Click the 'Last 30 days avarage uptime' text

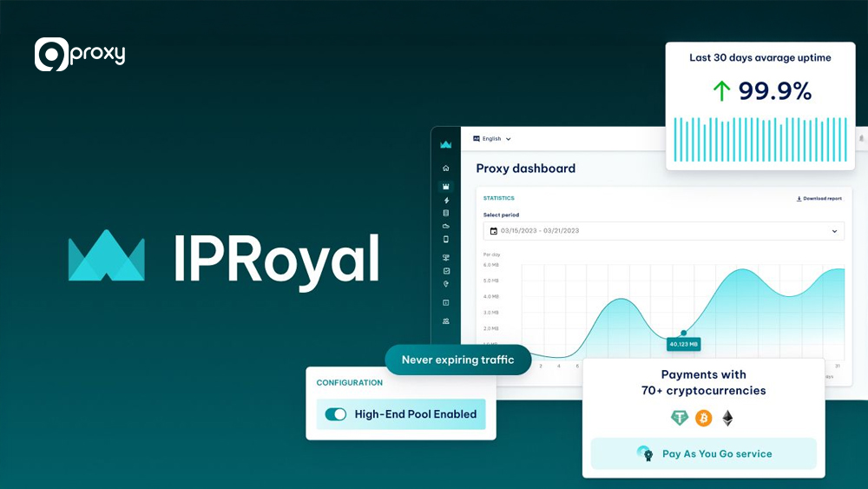[760, 57]
